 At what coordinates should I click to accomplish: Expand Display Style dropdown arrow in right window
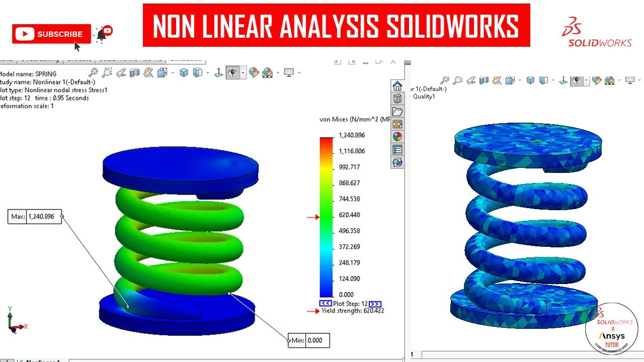[x=553, y=80]
